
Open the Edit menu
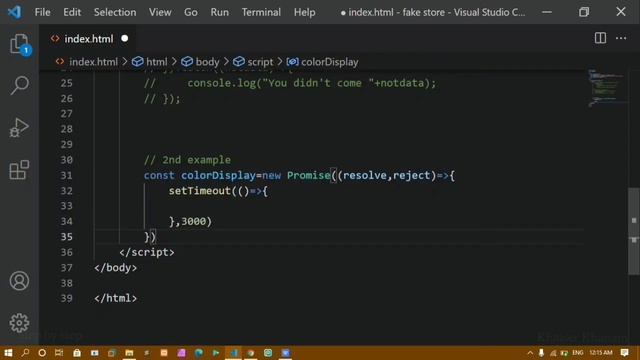pos(72,12)
